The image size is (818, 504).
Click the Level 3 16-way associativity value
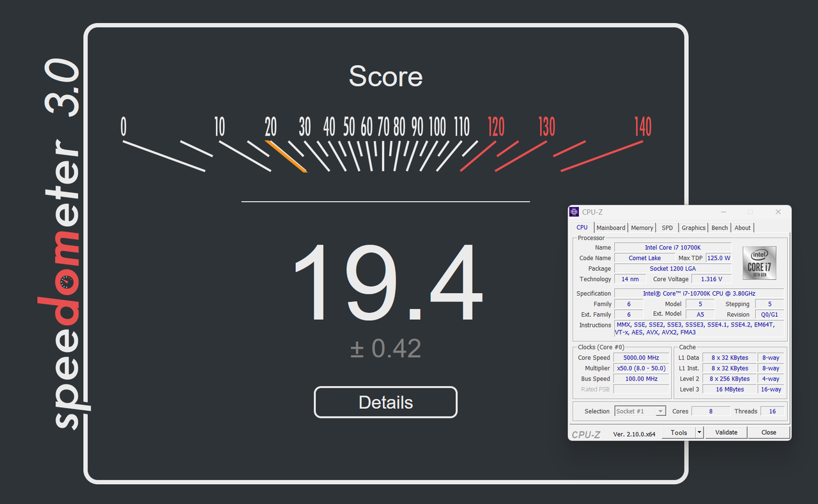[x=771, y=389]
